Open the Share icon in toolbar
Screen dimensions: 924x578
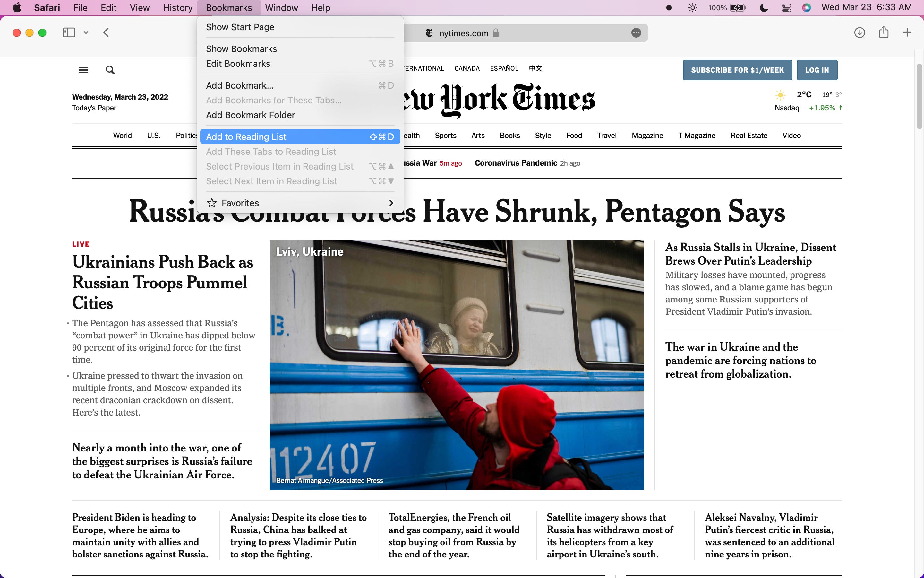884,32
